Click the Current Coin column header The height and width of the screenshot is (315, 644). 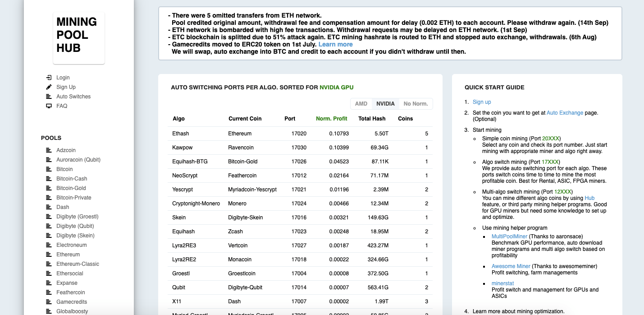tap(245, 119)
